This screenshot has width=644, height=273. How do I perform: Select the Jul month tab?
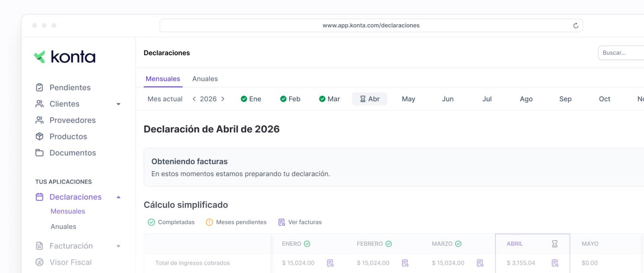[487, 99]
